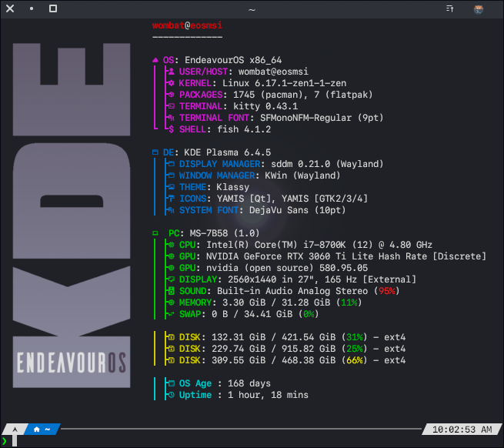Screen dimensions: 504x448
Task: Click the wombat@eosmsi header text
Action: tap(187, 25)
